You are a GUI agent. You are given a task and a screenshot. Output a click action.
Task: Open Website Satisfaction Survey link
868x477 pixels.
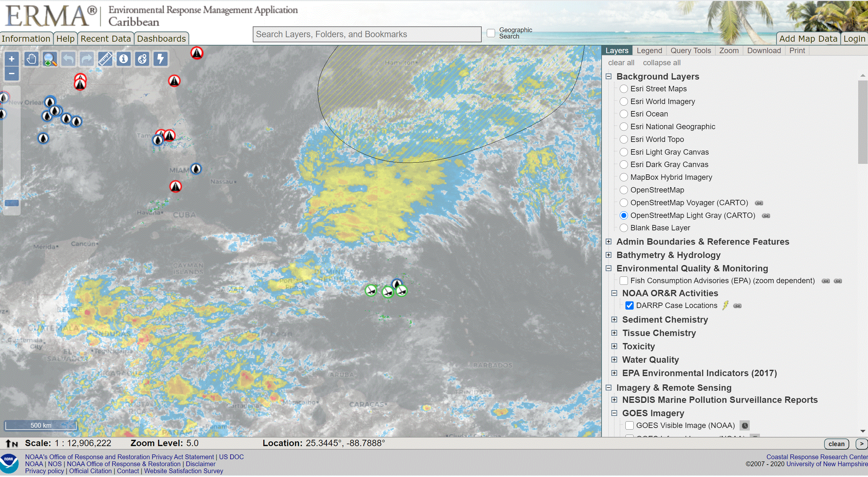184,471
